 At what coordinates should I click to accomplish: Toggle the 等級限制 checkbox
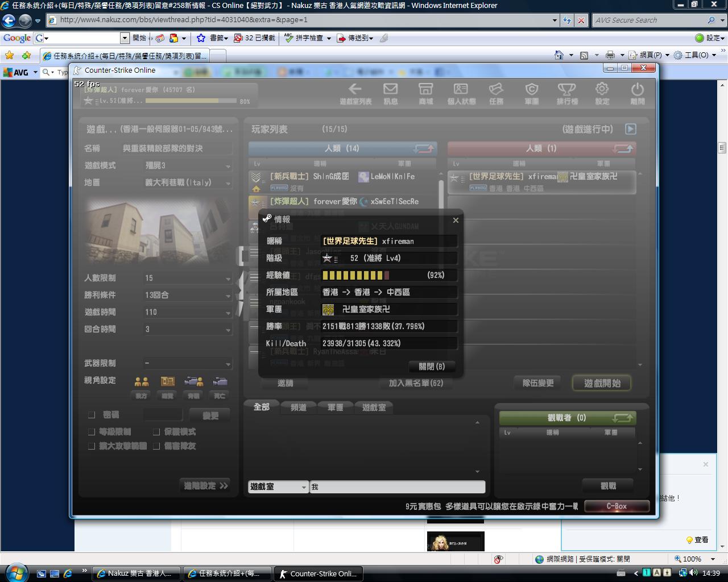tap(91, 432)
